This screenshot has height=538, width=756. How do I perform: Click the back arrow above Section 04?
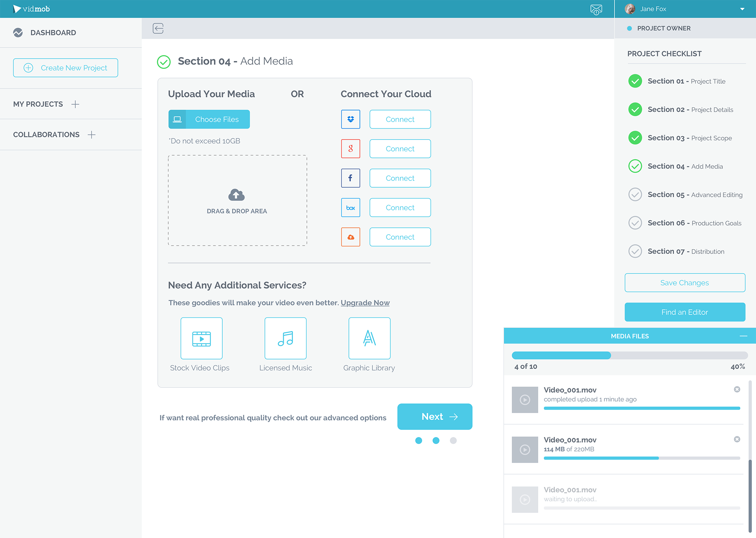158,28
